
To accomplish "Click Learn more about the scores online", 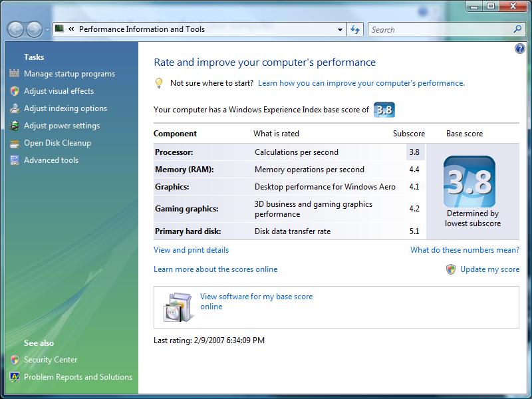I will coord(215,269).
